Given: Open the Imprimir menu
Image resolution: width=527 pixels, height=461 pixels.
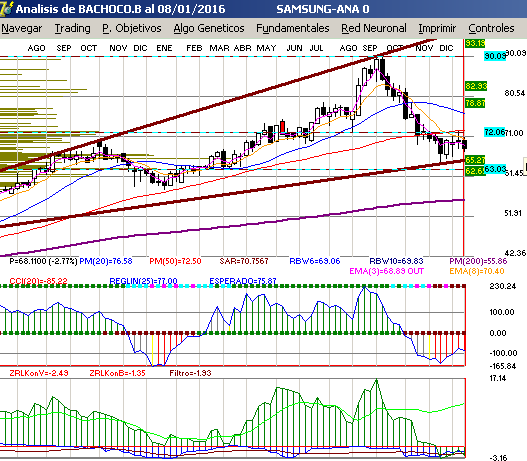Looking at the screenshot, I should click(437, 28).
